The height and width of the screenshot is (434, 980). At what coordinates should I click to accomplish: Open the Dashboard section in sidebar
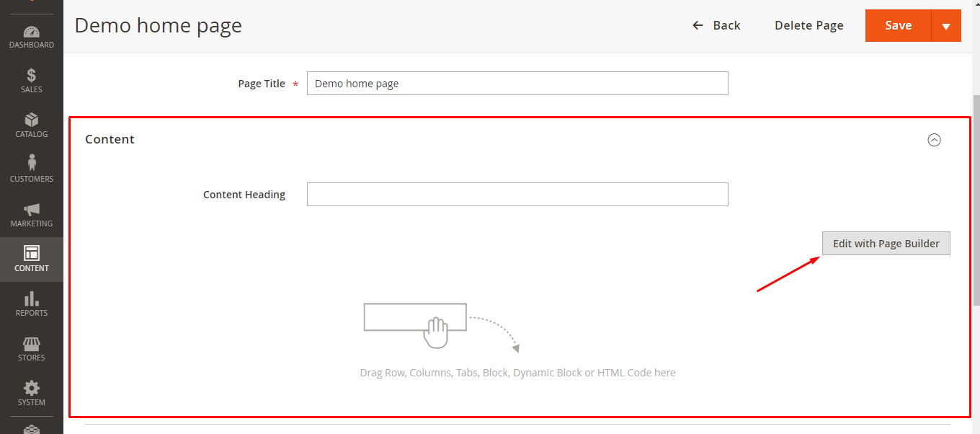[32, 37]
